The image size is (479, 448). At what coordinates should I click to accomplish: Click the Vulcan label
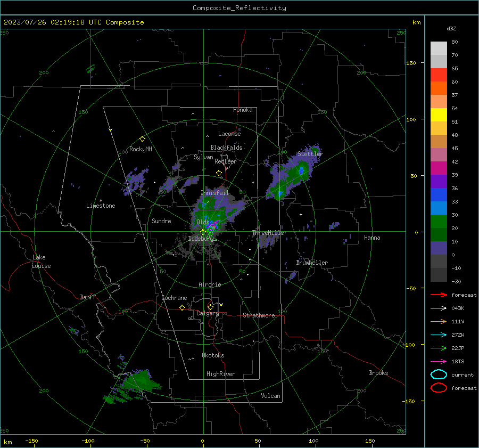pyautogui.click(x=271, y=396)
